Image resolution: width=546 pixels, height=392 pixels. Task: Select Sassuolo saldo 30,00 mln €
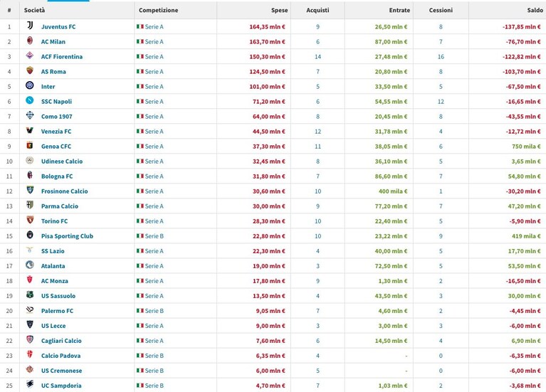click(x=525, y=296)
